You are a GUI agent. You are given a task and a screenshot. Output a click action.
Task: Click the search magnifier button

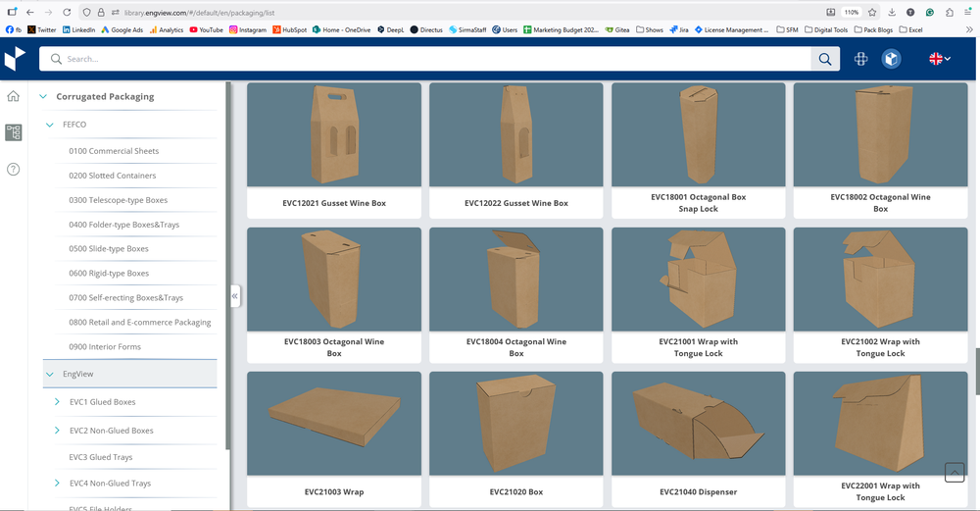coord(825,59)
